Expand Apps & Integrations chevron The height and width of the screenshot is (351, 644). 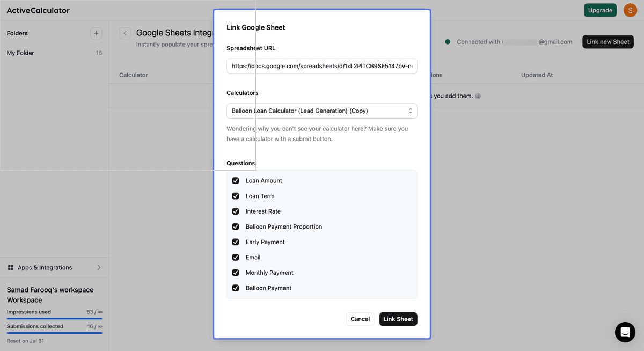point(99,267)
